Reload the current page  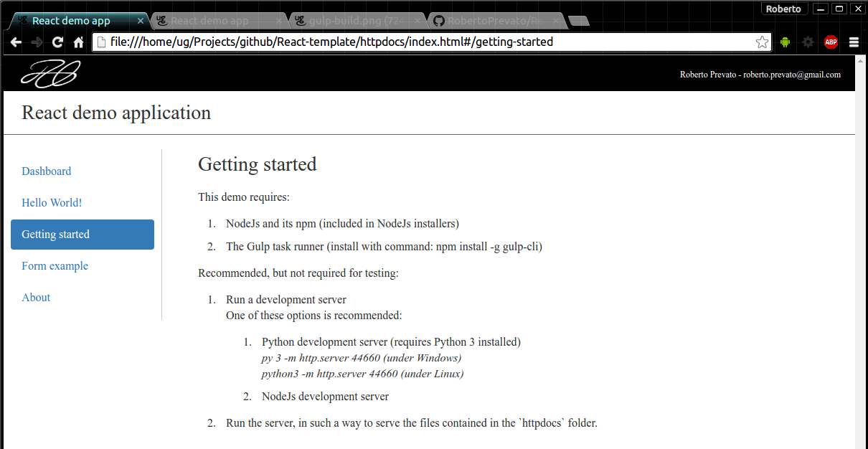point(57,42)
